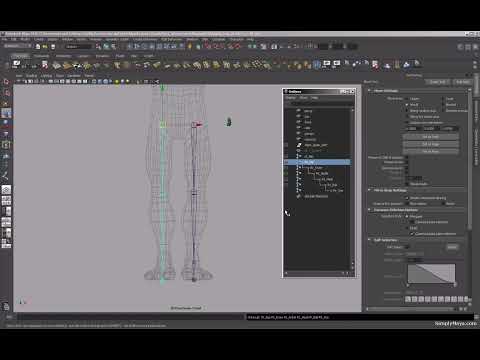Click the first shelf icon with pencil
The width and height of the screenshot is (480, 360).
(16, 64)
